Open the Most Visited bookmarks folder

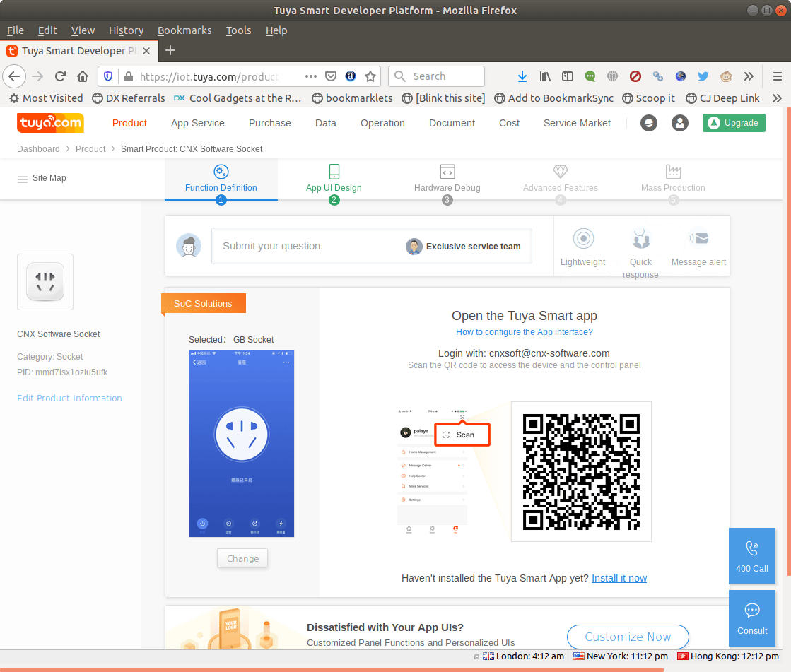tap(47, 98)
